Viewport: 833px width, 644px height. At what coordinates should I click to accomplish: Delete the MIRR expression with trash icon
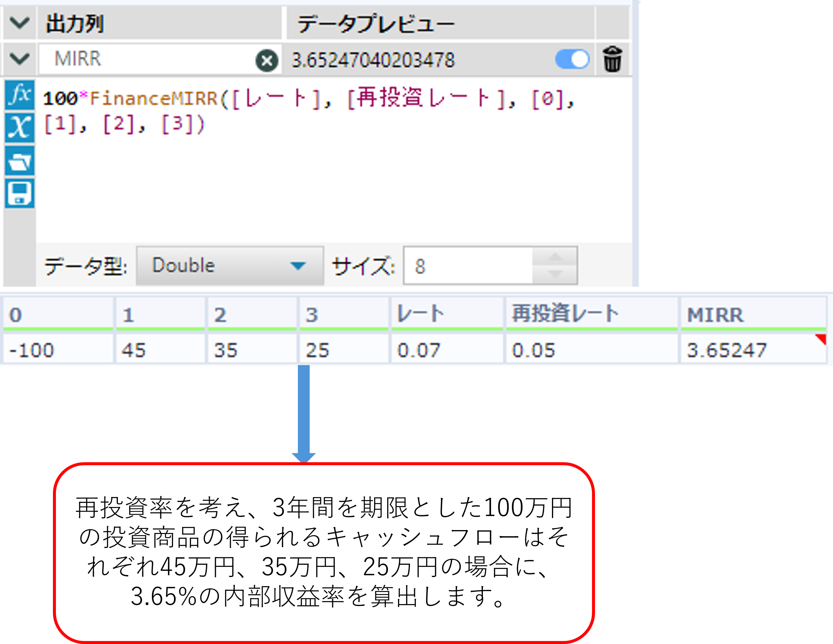pos(612,59)
